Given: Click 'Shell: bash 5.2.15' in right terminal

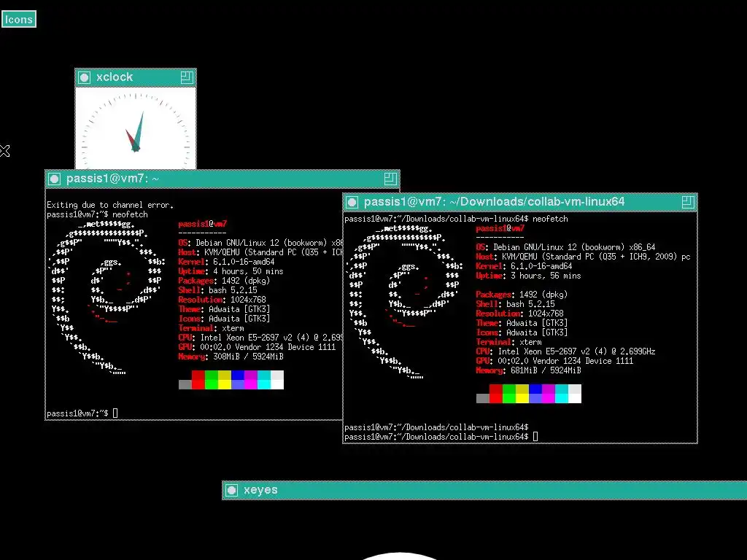Looking at the screenshot, I should [x=516, y=304].
